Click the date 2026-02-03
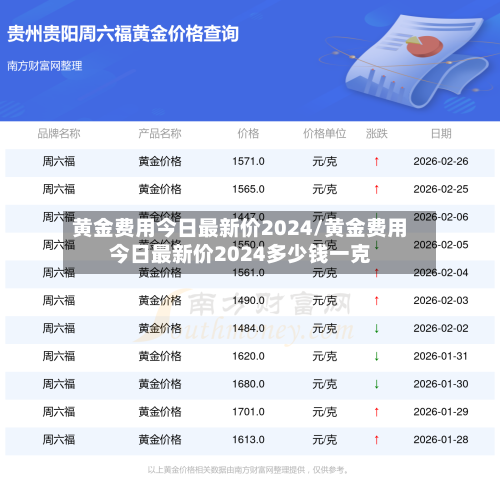 point(441,301)
